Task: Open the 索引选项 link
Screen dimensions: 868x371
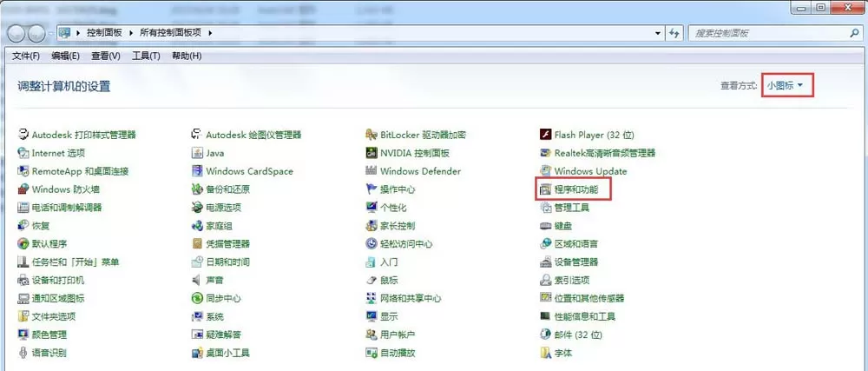Action: 572,280
